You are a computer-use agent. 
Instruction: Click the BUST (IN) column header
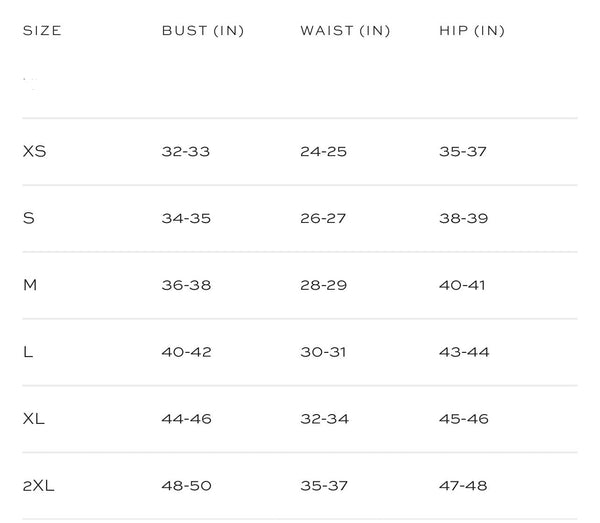click(203, 31)
